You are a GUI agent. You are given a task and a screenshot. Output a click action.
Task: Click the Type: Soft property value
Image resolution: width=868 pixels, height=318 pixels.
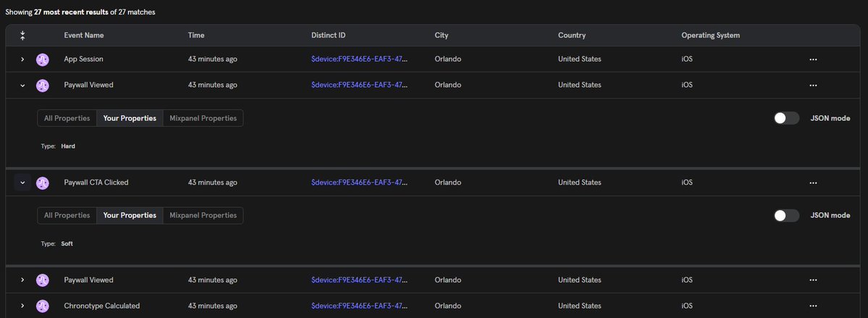[x=67, y=244]
